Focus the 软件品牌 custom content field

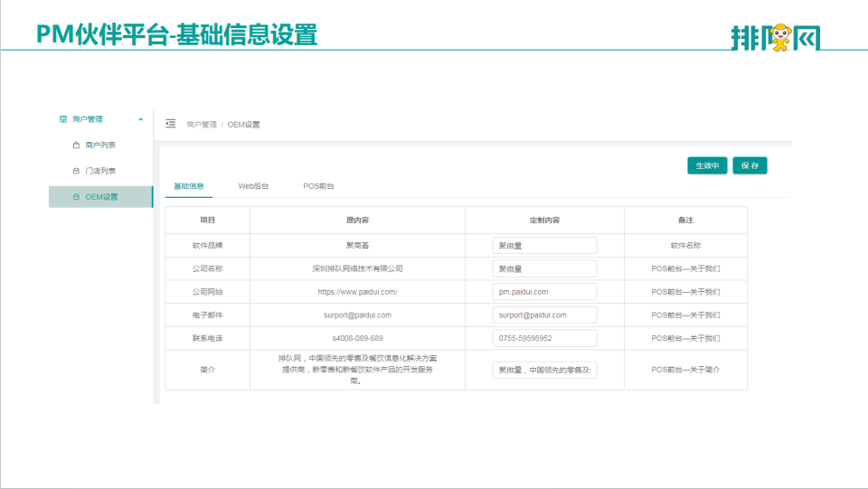(x=544, y=246)
